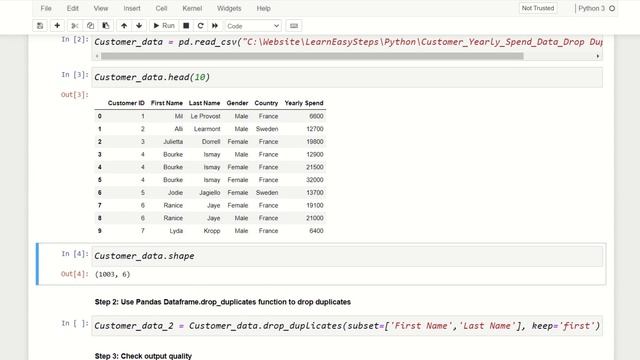Open the File menu
Screen dimensions: 640x360
pos(46,8)
